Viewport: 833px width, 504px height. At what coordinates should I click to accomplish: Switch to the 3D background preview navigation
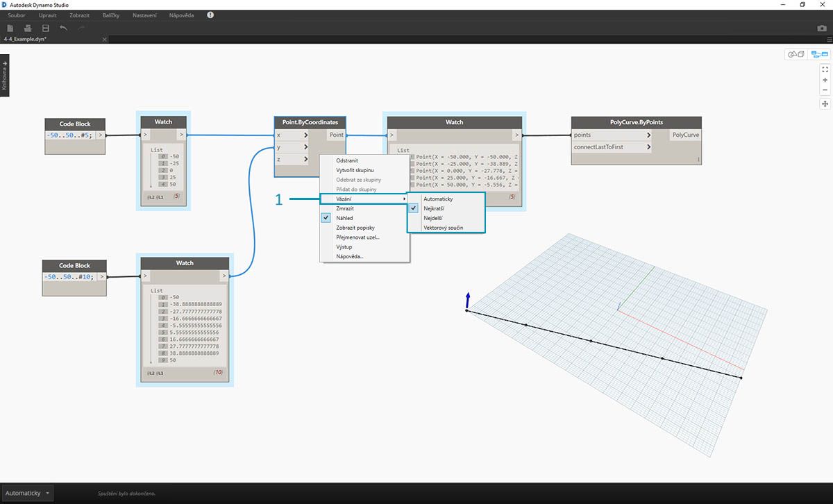tap(795, 54)
